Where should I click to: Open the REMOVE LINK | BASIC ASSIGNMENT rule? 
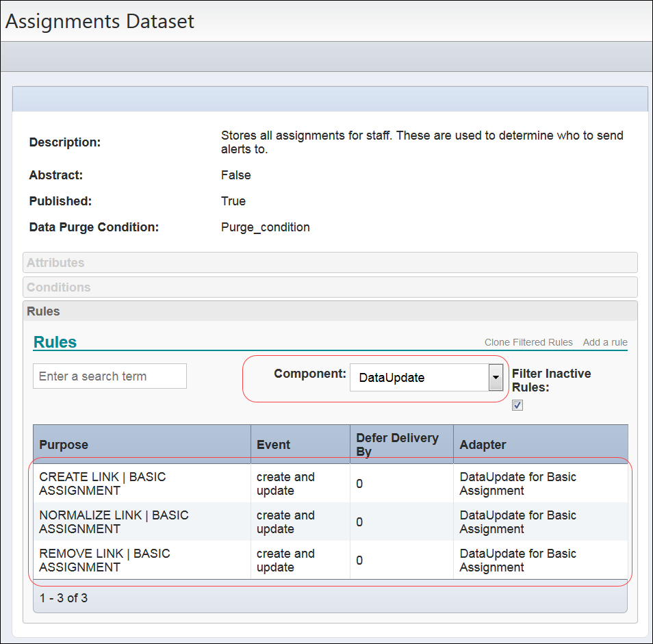tap(110, 560)
